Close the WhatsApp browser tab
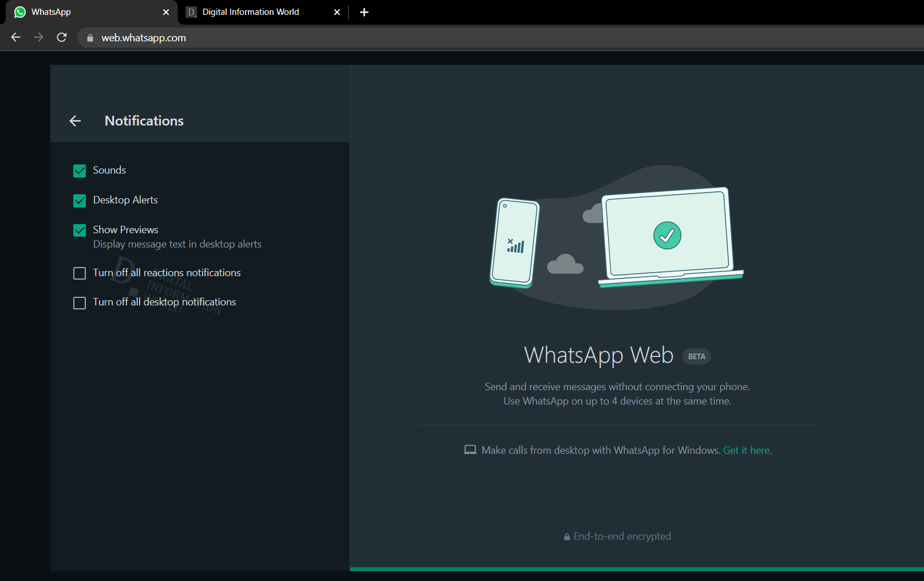 tap(166, 12)
